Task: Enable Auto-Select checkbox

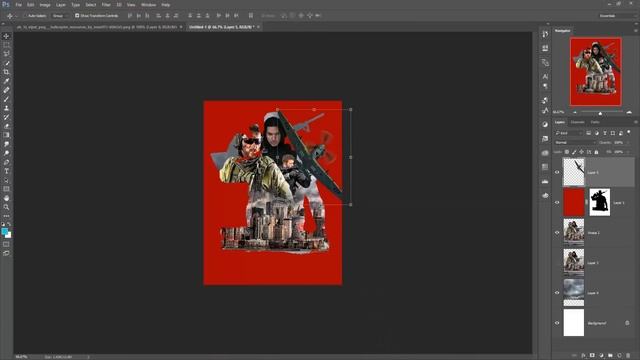Action: point(25,16)
